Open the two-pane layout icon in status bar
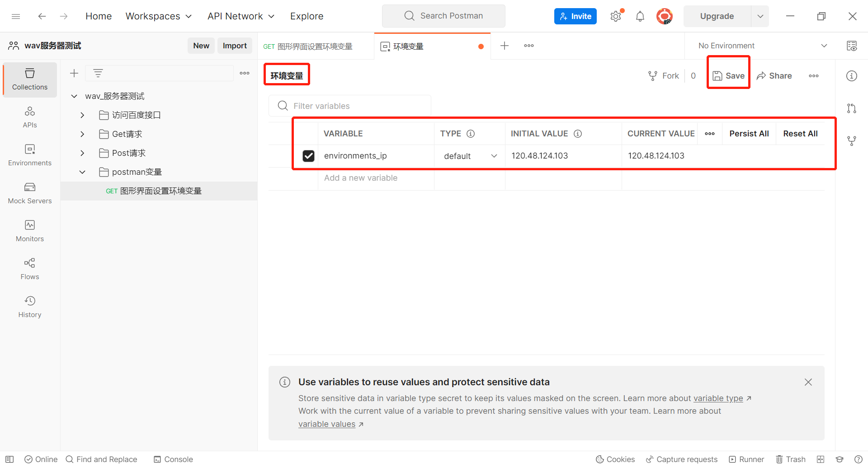Screen dimensions: 868x467 [x=821, y=459]
